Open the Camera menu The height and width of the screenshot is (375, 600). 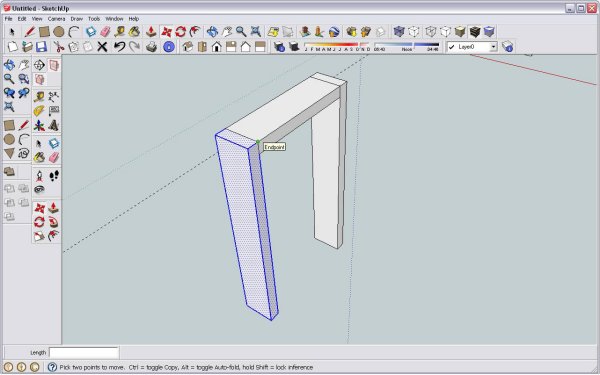point(56,19)
